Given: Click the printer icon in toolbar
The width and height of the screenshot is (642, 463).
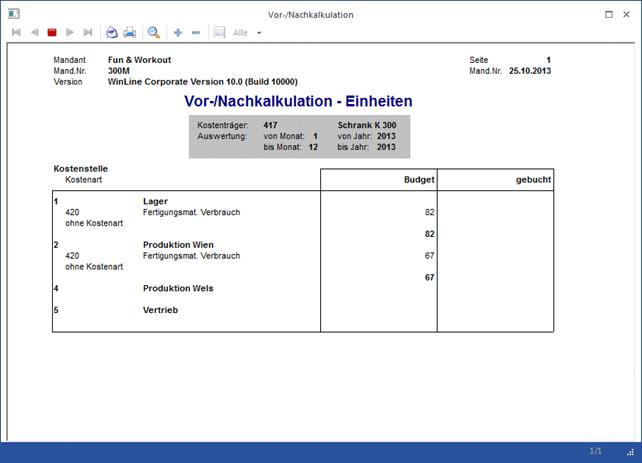Looking at the screenshot, I should click(130, 32).
